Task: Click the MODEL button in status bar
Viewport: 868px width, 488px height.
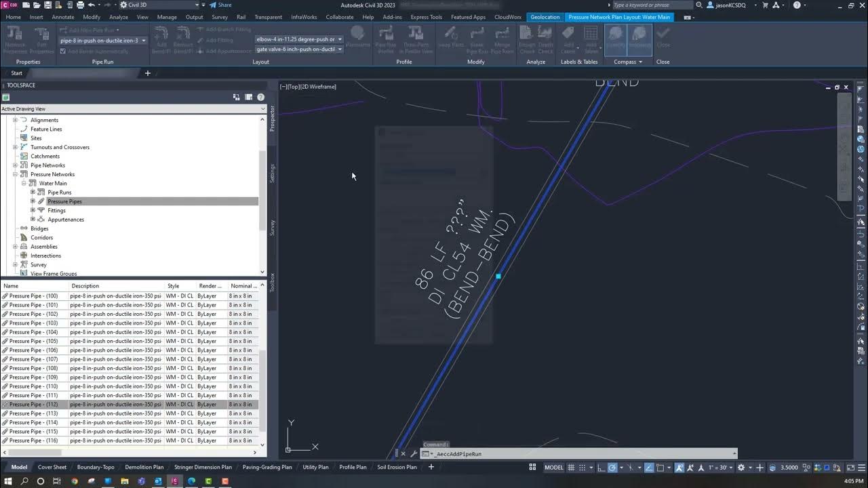Action: 554,468
